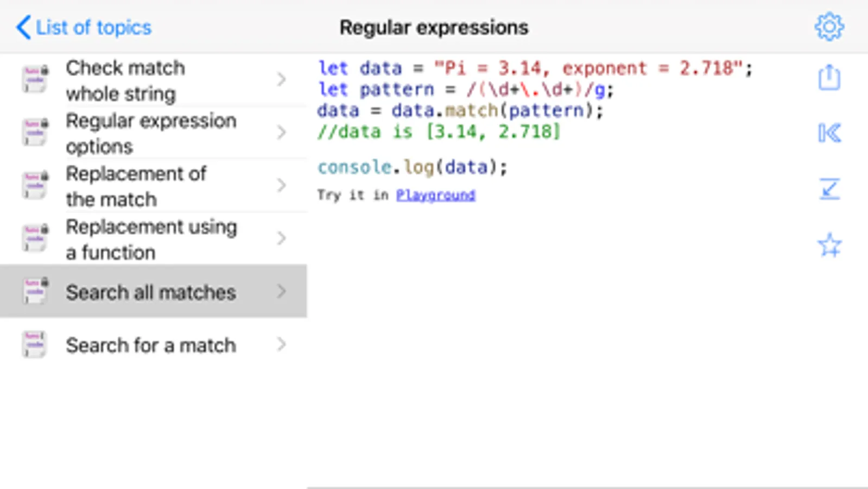
Task: Click the collapse arrow icon on the right
Action: (829, 189)
